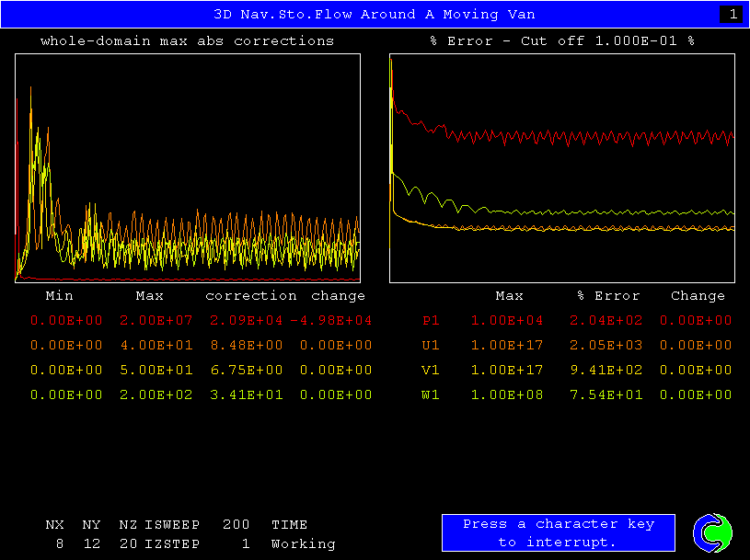Click the W1 max value 1.00E+08
This screenshot has height=560, width=750.
pos(507,395)
